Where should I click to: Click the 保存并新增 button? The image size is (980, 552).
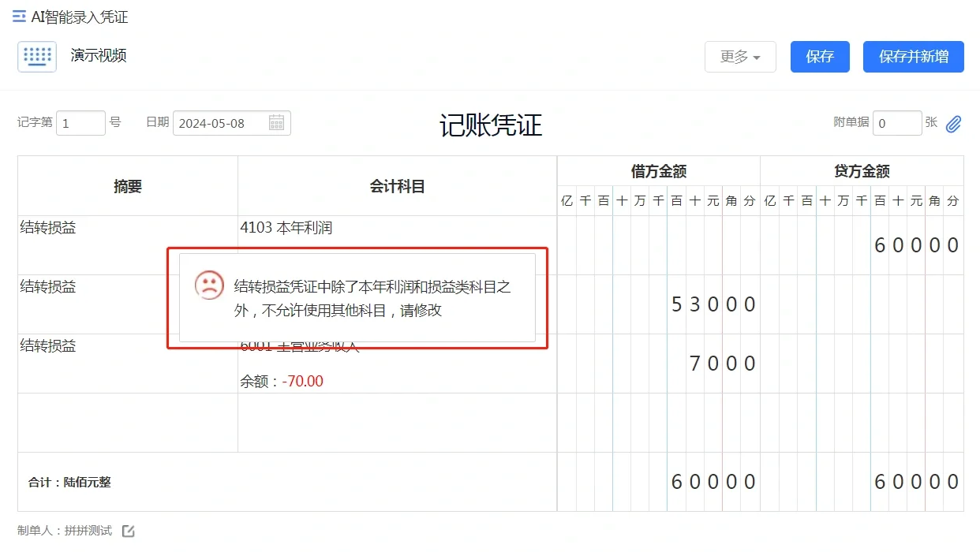point(913,56)
